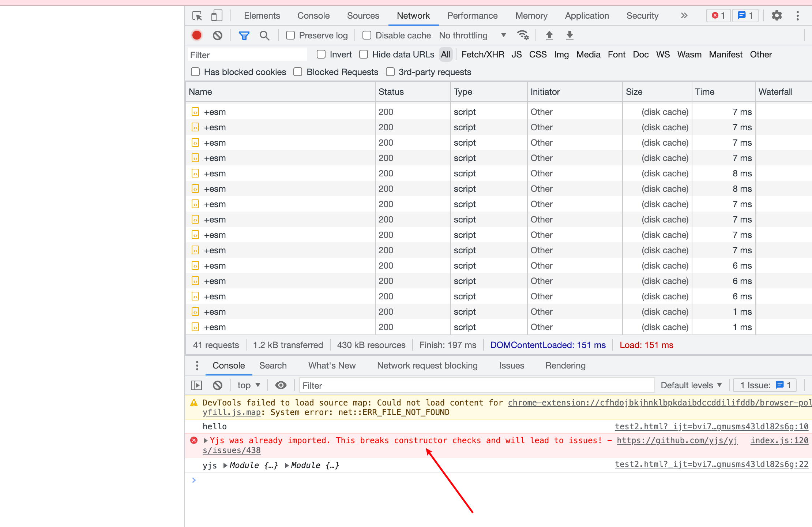Check Has blocked cookies checkbox
Image resolution: width=812 pixels, height=527 pixels.
[x=195, y=72]
